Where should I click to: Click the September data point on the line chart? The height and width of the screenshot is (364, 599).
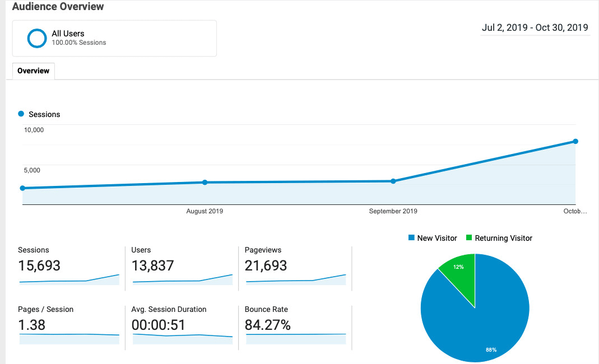(393, 181)
